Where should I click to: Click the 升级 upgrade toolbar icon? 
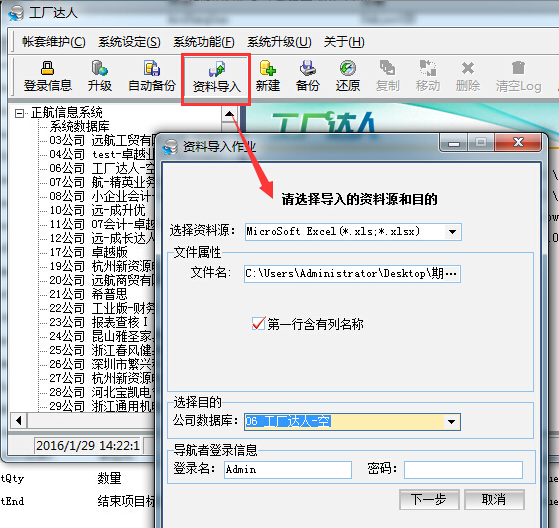pyautogui.click(x=99, y=76)
